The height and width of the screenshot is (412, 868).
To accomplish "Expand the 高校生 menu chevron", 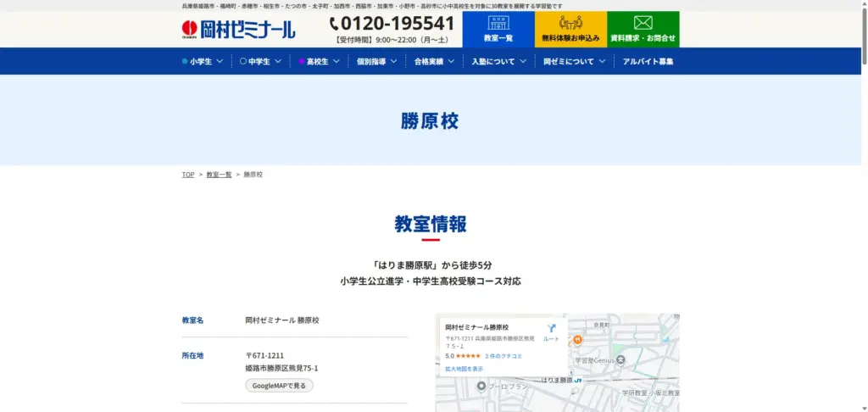I will [x=336, y=62].
